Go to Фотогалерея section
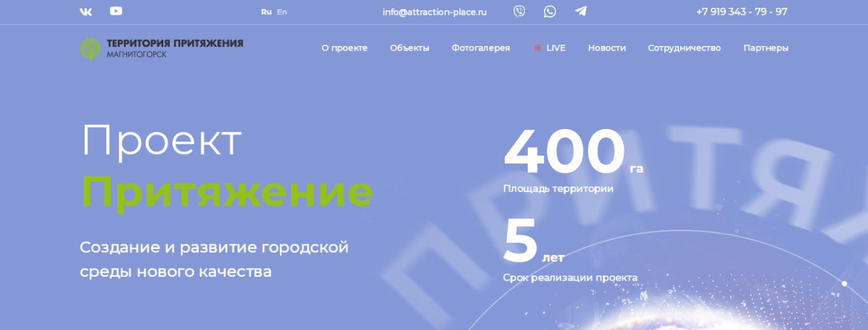Image resolution: width=868 pixels, height=330 pixels. (481, 48)
